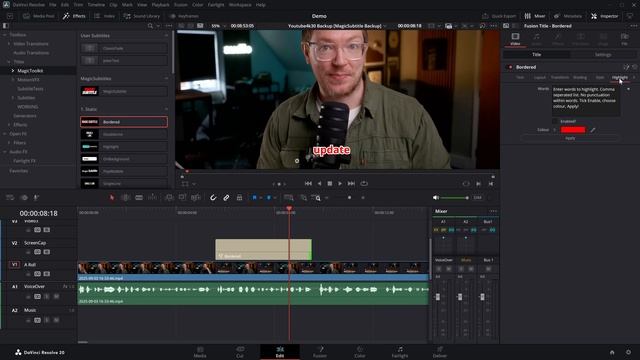This screenshot has width=640, height=360.
Task: Open the Fusion menu
Action: pyautogui.click(x=181, y=5)
